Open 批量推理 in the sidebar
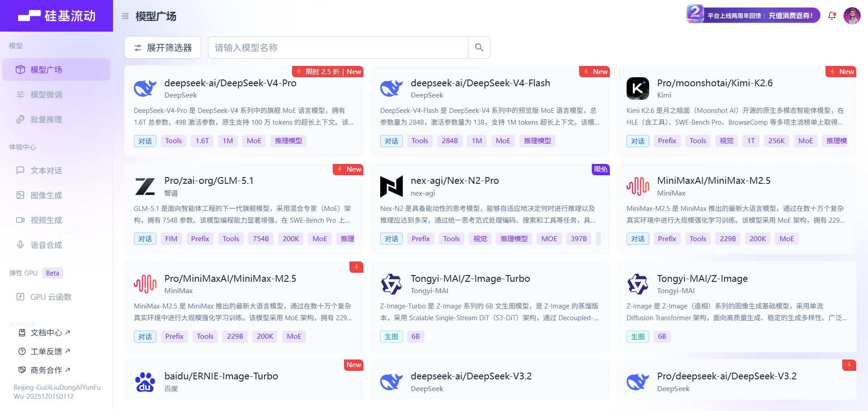Image resolution: width=868 pixels, height=411 pixels. click(57, 119)
